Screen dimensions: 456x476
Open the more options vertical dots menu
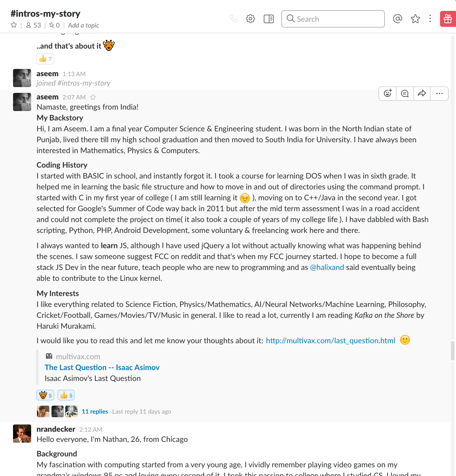click(430, 19)
